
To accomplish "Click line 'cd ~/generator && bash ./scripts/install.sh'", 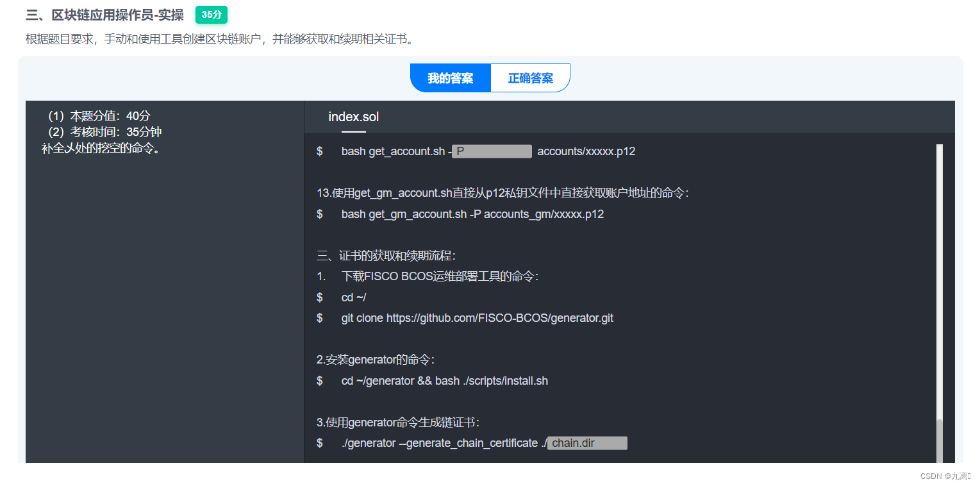I will (x=445, y=381).
